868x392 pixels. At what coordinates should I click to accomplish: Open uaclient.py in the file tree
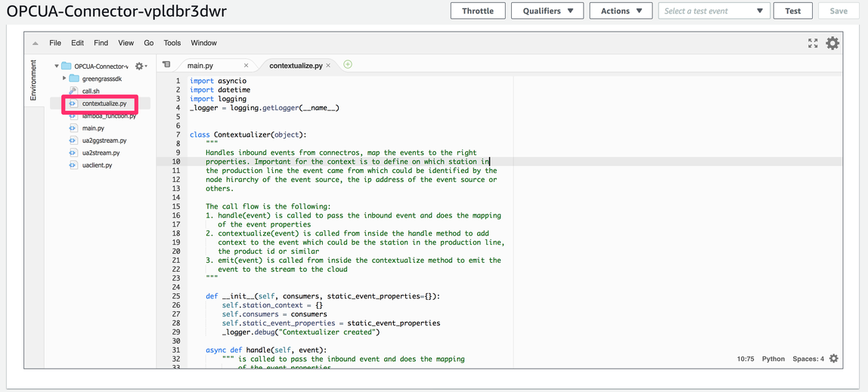pyautogui.click(x=97, y=165)
